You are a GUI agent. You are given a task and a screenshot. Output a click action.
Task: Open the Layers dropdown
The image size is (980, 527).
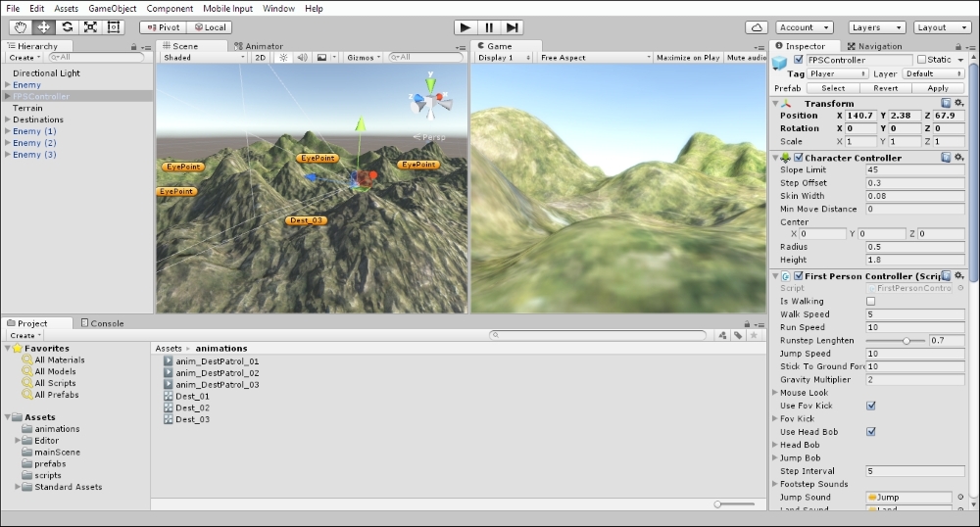[x=877, y=27]
